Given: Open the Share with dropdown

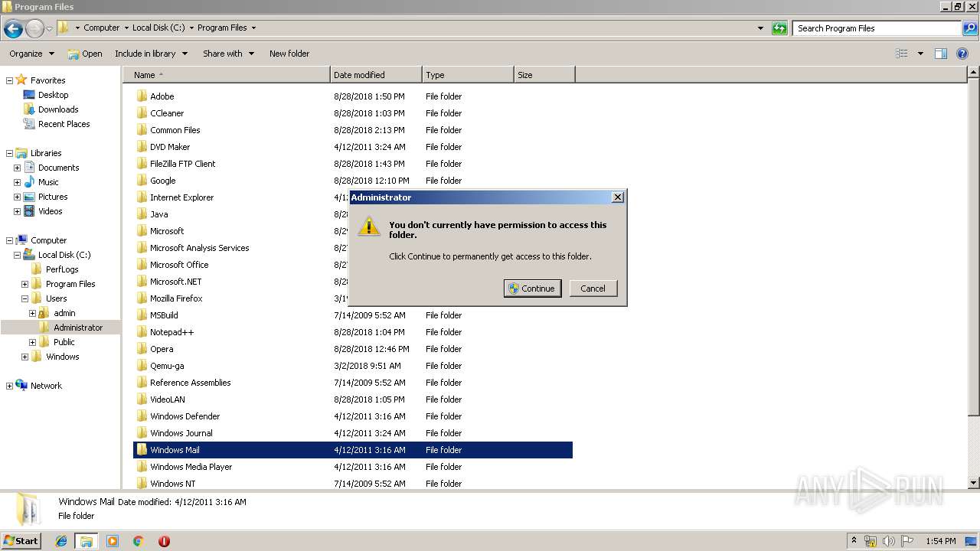Looking at the screenshot, I should [x=227, y=54].
